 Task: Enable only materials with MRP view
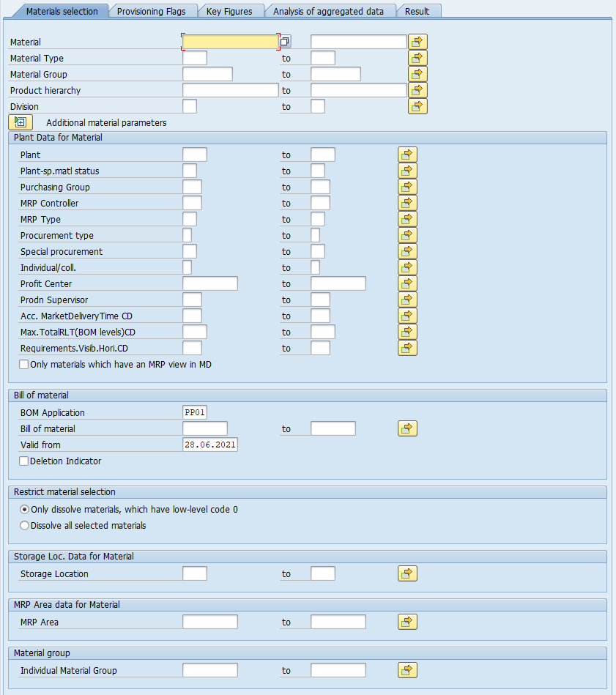24,364
